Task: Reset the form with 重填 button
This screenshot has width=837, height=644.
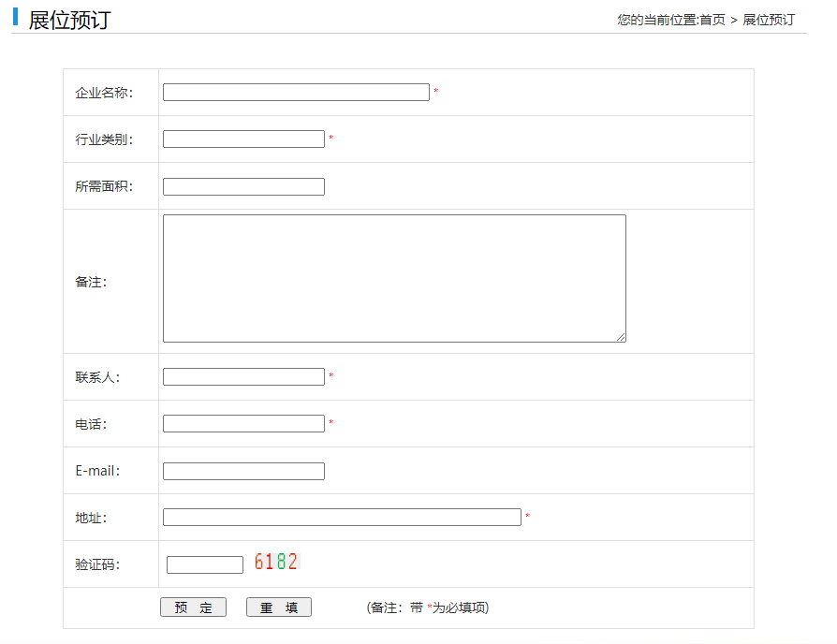Action: (x=279, y=607)
